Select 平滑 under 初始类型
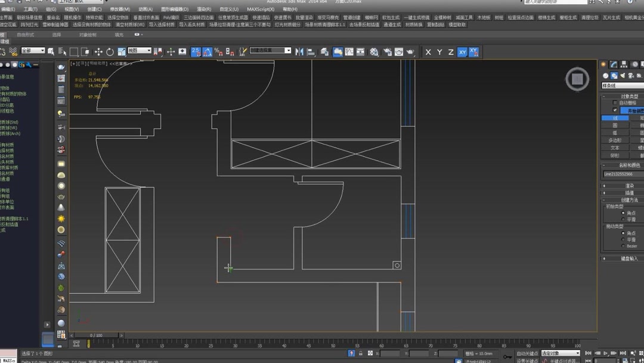The image size is (644, 363). pyautogui.click(x=623, y=220)
